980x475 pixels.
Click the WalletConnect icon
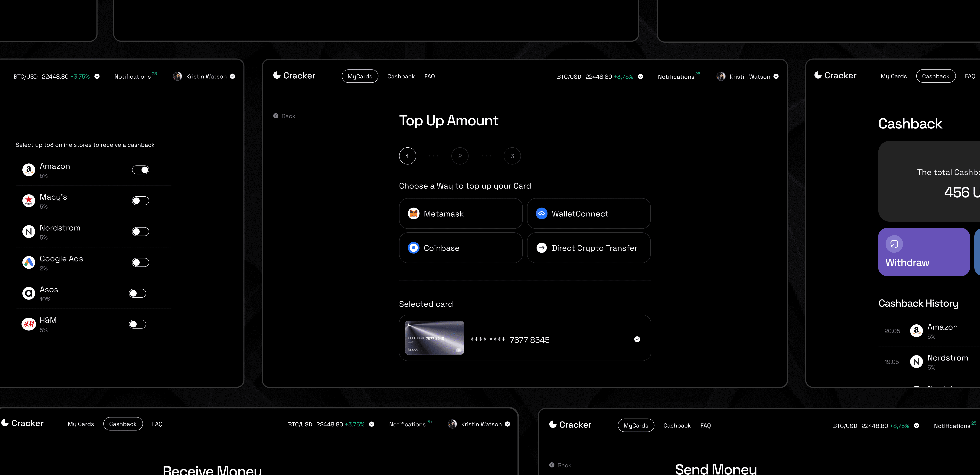pos(541,214)
